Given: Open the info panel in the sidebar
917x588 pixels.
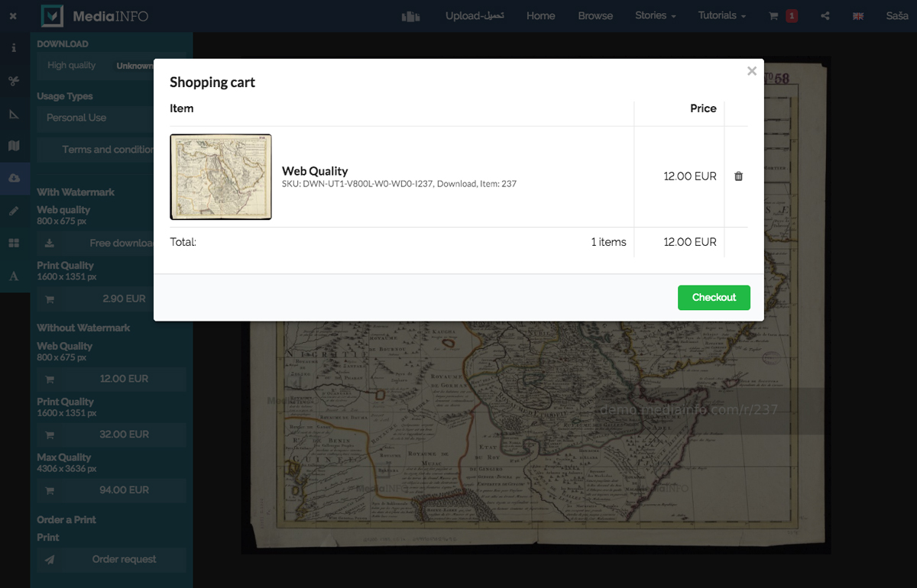Looking at the screenshot, I should (14, 48).
